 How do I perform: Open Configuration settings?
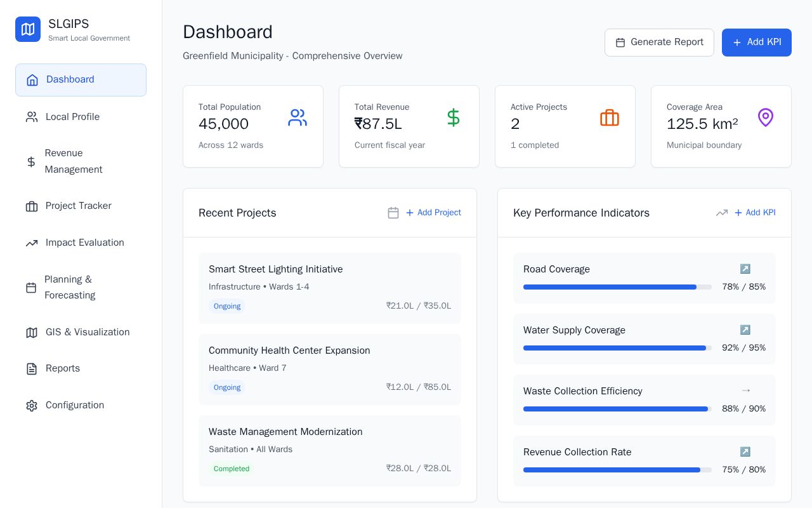(81, 405)
